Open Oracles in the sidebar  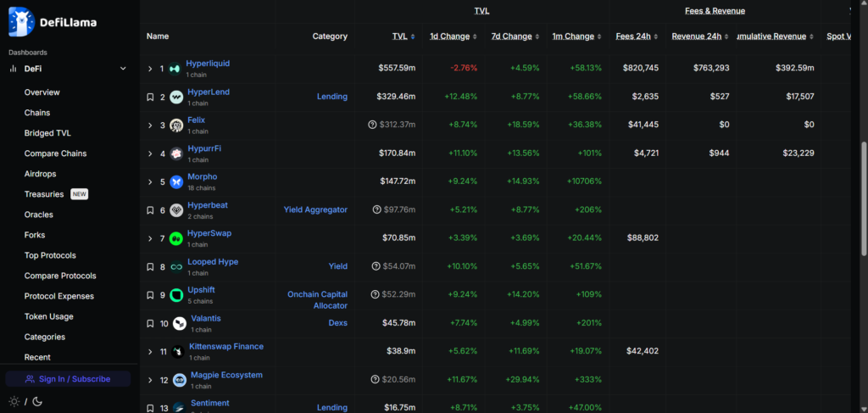click(39, 215)
